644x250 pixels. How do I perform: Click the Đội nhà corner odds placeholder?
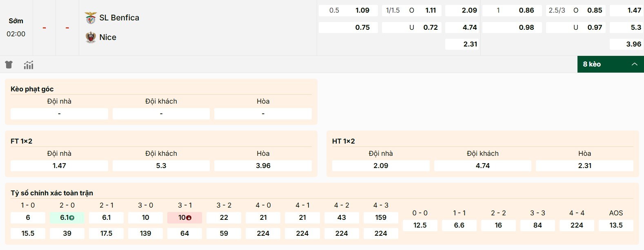pos(59,113)
